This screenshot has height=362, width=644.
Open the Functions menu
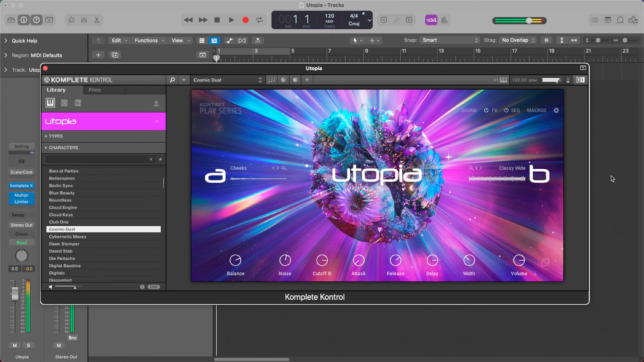149,41
